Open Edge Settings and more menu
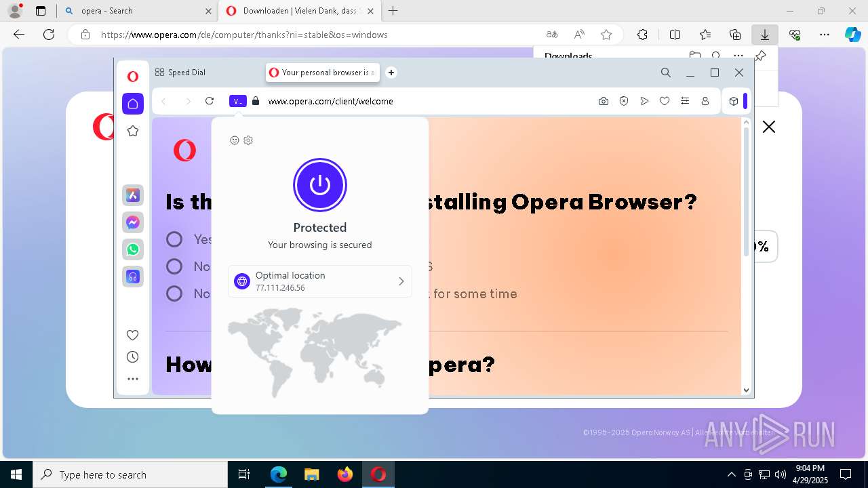 coord(825,35)
